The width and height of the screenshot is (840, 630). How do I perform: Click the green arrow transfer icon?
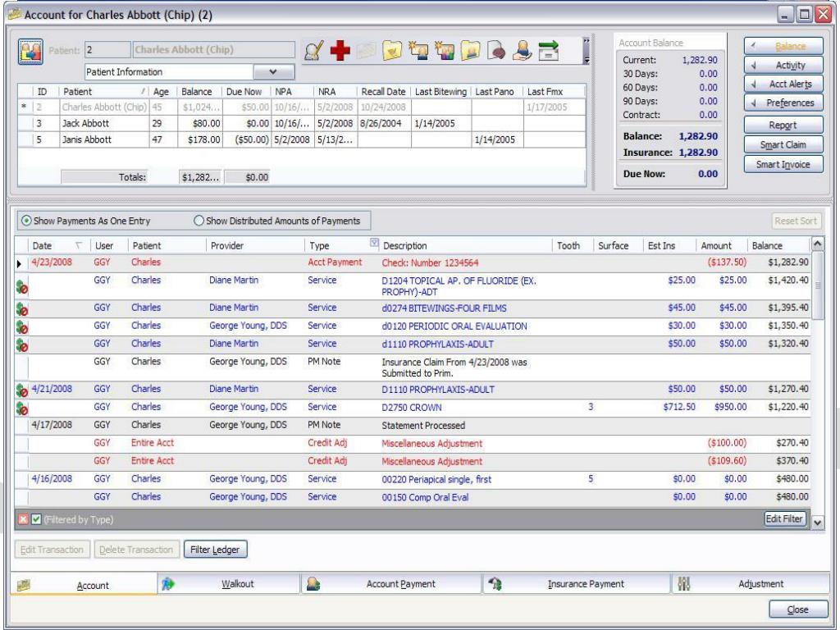(x=549, y=51)
